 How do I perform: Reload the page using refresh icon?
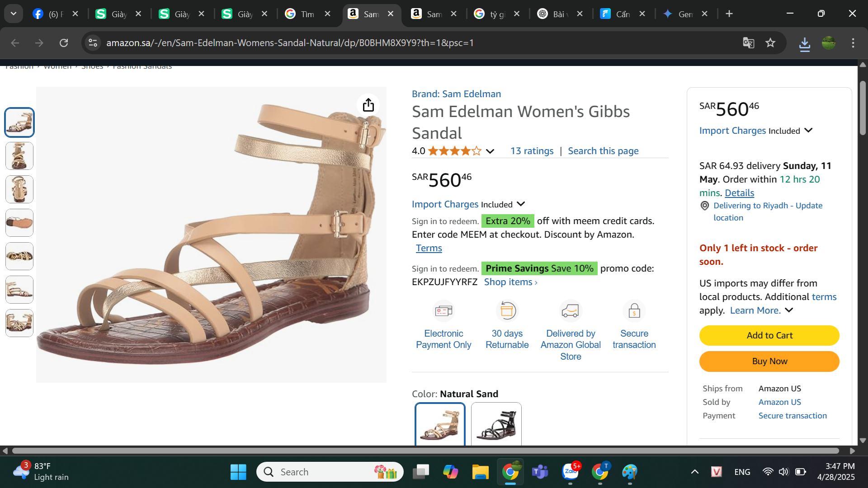coord(64,43)
